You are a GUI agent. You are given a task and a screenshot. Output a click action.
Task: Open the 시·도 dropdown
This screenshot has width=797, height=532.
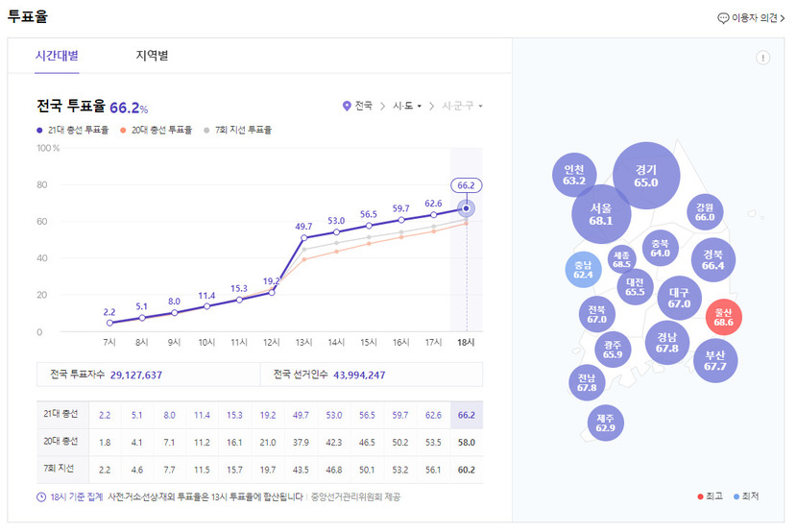pos(407,106)
